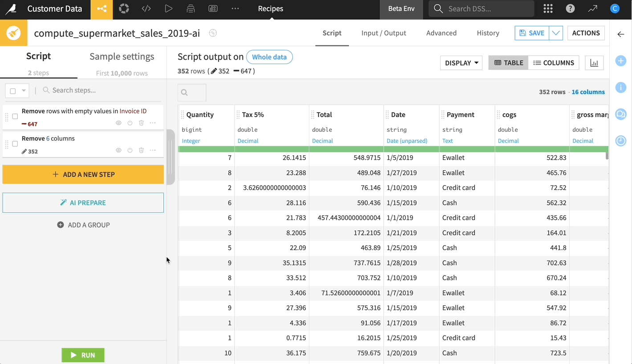Open the help question mark icon
632x364 pixels.
click(570, 9)
